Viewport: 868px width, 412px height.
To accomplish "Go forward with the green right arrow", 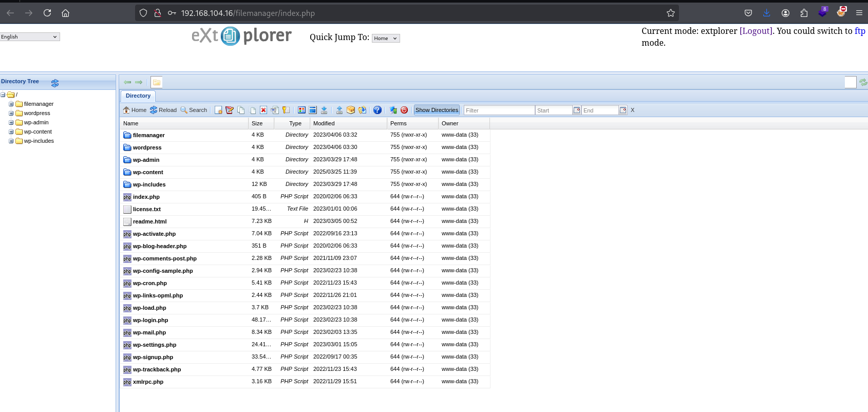I will click(139, 82).
